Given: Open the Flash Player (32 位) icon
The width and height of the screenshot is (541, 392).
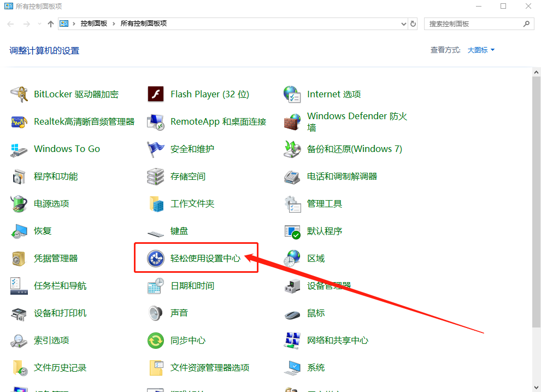Looking at the screenshot, I should 156,94.
